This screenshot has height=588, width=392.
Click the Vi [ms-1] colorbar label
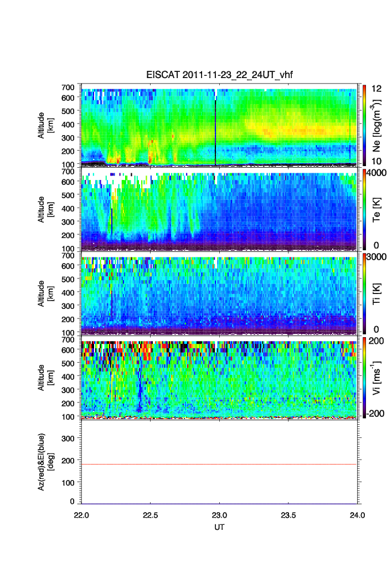pos(376,378)
